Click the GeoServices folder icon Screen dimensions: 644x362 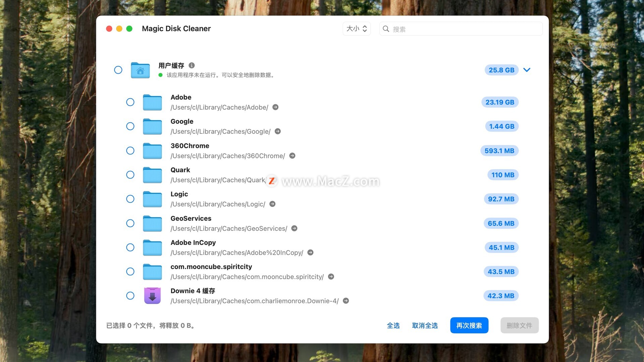pos(152,223)
